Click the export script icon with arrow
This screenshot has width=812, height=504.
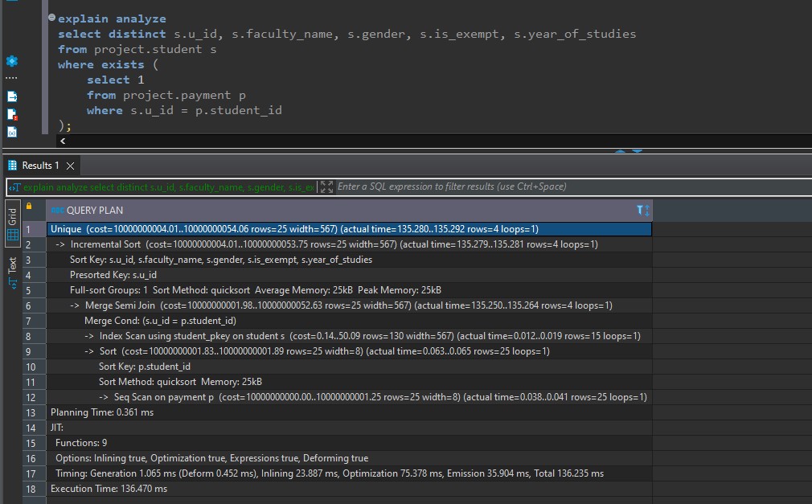11,96
